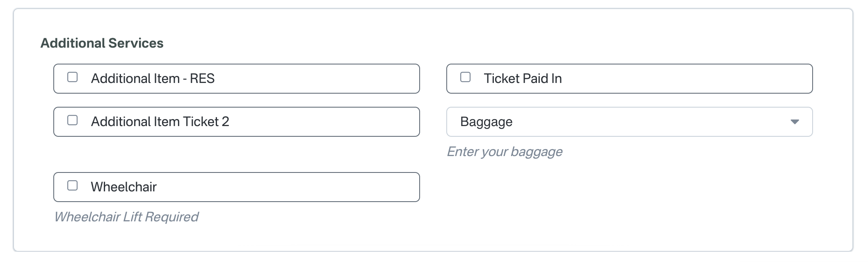Click the "Additional Item - RES" label text
Image resolution: width=868 pixels, height=262 pixels.
tap(153, 78)
